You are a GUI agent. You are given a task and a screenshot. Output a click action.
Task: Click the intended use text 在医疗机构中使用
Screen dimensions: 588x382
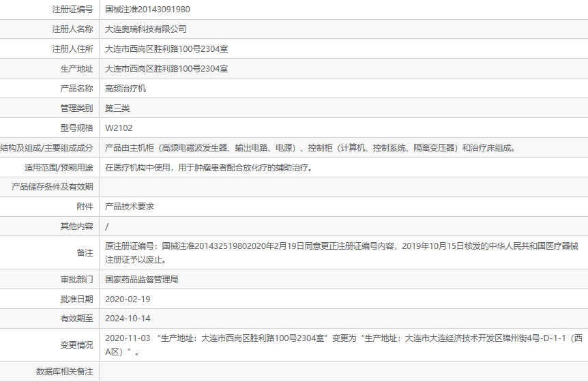209,168
